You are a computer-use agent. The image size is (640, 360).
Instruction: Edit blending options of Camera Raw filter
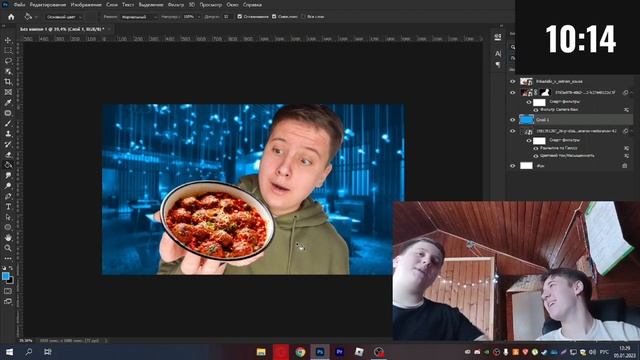point(626,110)
